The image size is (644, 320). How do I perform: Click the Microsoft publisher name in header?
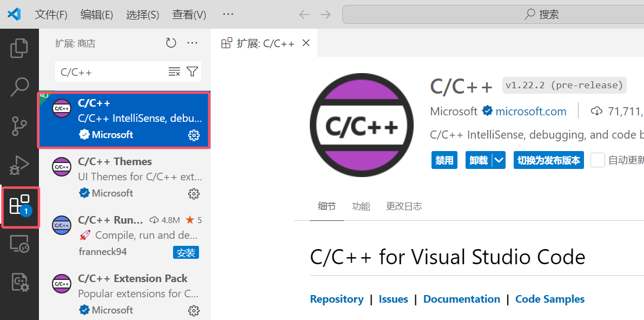pyautogui.click(x=454, y=111)
